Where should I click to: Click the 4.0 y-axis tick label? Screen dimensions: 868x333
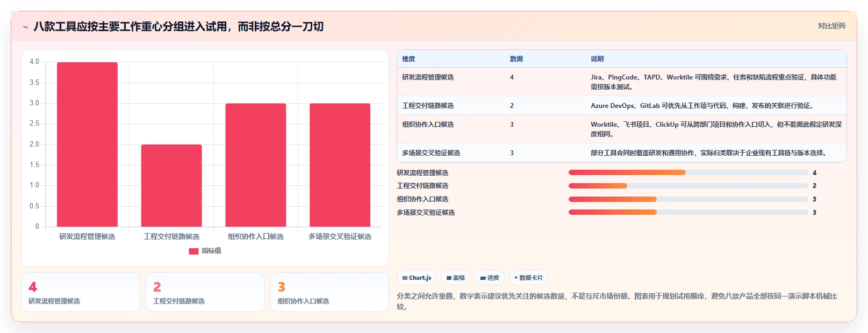coord(34,62)
